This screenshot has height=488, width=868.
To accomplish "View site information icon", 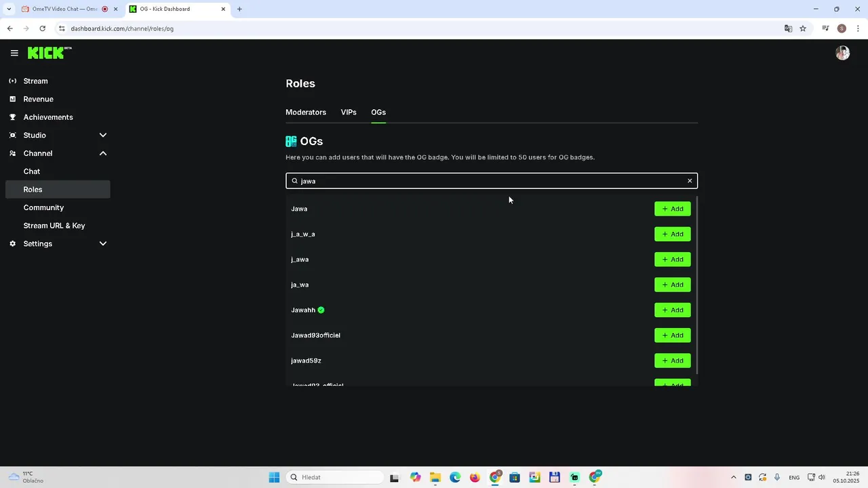I will (x=62, y=28).
